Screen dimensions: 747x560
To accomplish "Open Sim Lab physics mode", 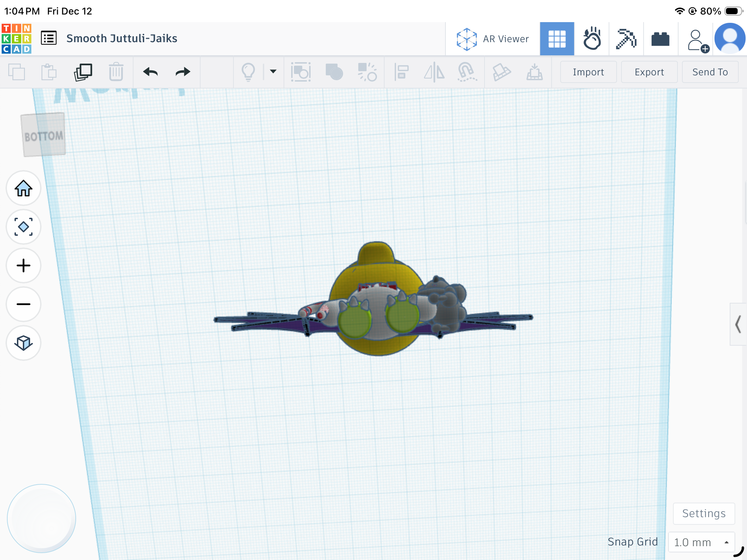I will pyautogui.click(x=592, y=39).
